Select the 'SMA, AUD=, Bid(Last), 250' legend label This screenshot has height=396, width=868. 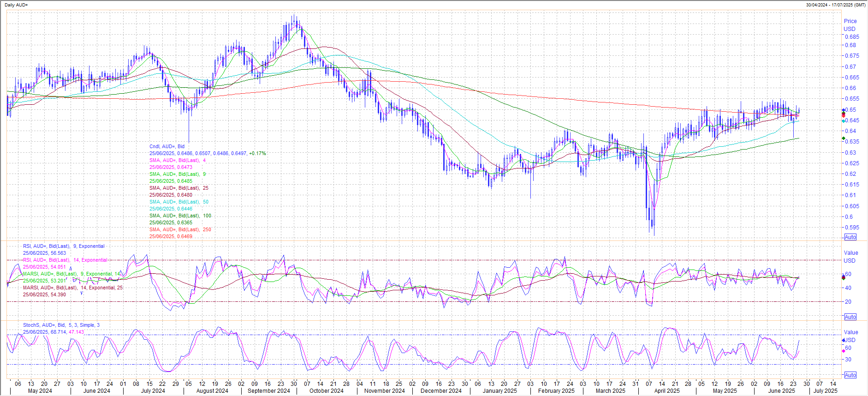[x=180, y=230]
